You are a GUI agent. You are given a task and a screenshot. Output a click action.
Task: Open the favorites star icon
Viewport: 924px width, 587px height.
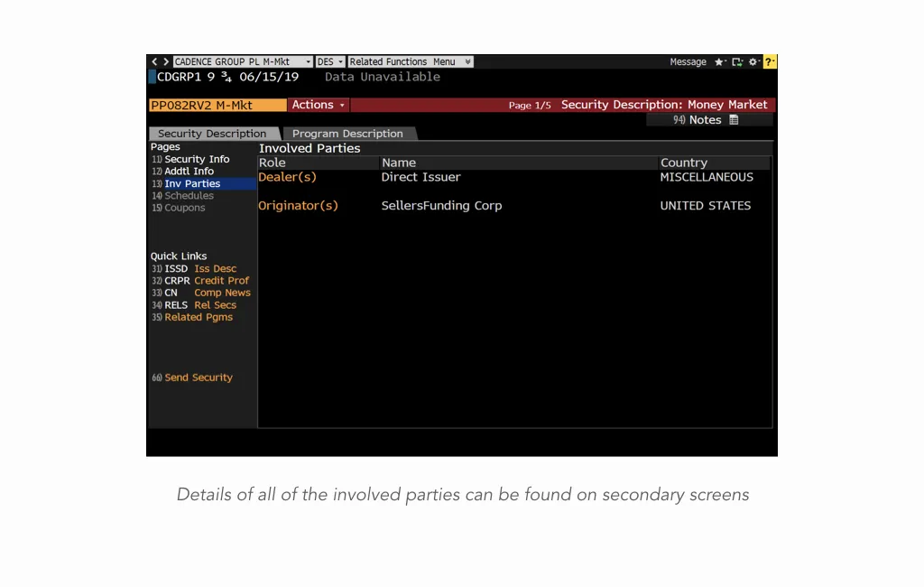click(x=719, y=62)
